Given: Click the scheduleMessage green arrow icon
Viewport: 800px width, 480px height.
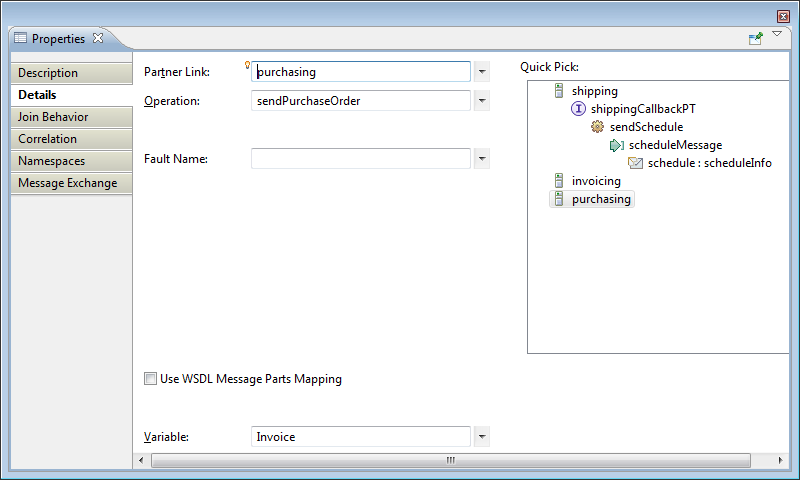Looking at the screenshot, I should tap(616, 145).
